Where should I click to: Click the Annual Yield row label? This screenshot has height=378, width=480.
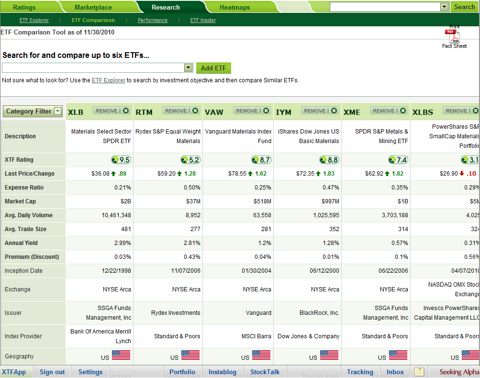21,243
